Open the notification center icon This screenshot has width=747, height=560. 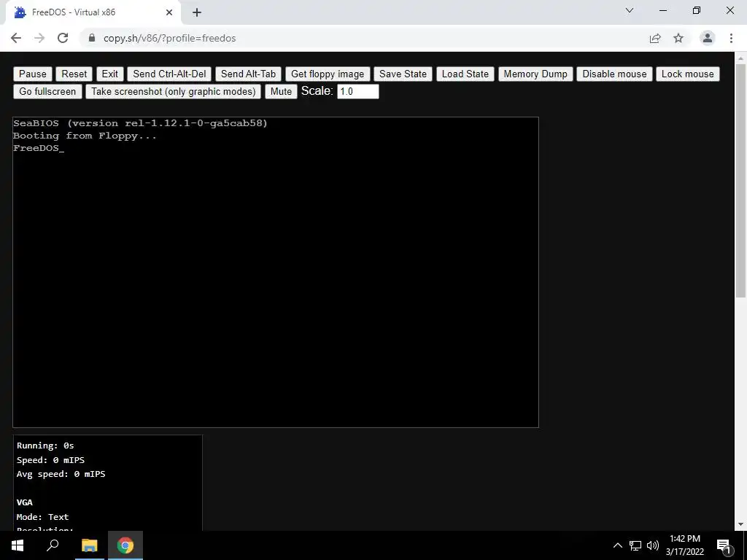click(724, 545)
